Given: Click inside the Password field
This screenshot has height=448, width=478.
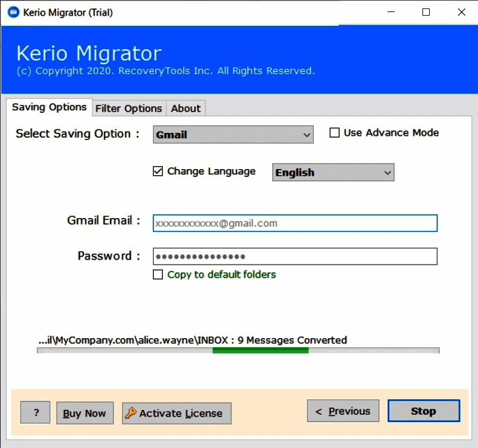Looking at the screenshot, I should 295,257.
